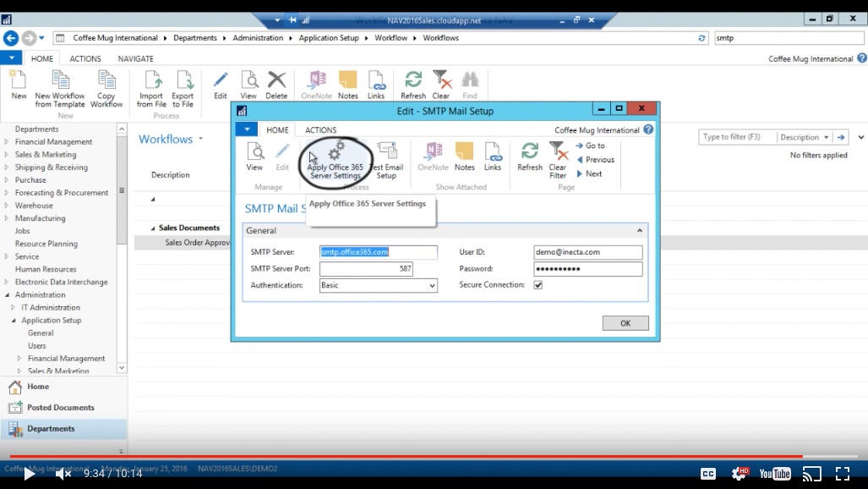
Task: Toggle the Secure Connection checkbox
Action: coord(538,285)
